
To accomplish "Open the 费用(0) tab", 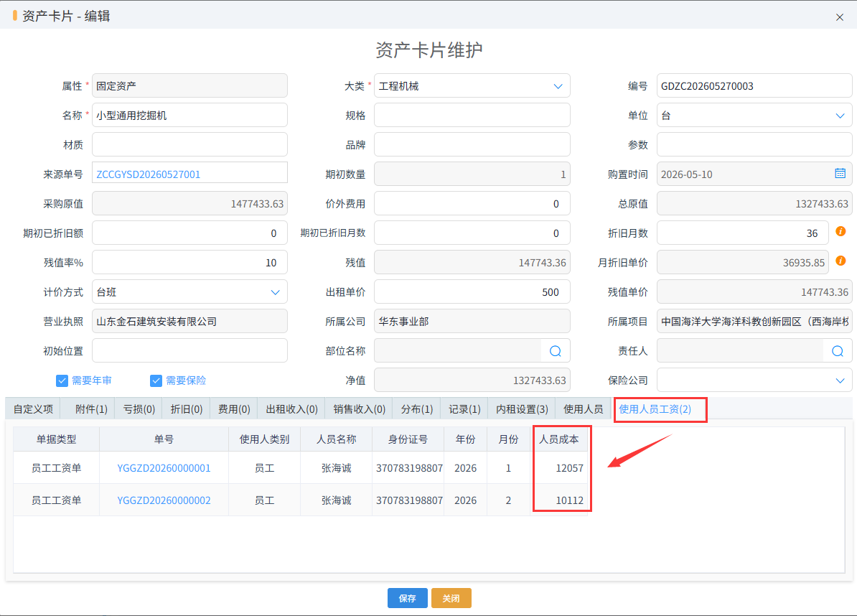I will coord(234,409).
